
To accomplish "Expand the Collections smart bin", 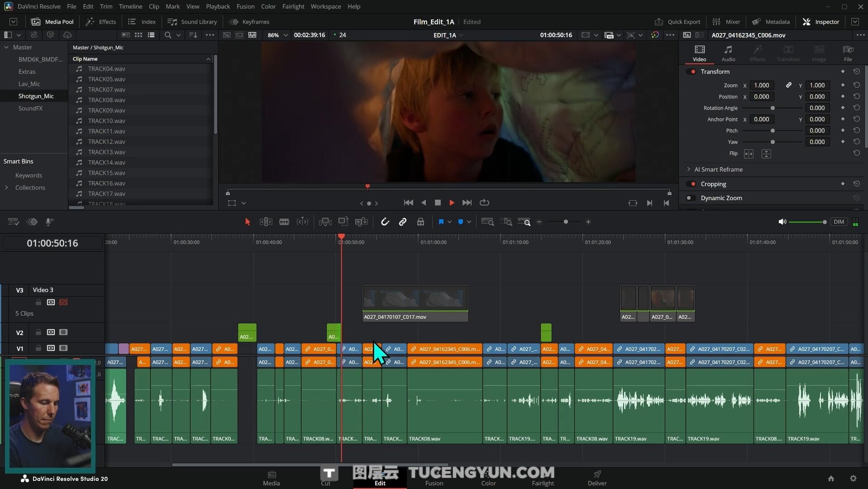I will pyautogui.click(x=7, y=187).
